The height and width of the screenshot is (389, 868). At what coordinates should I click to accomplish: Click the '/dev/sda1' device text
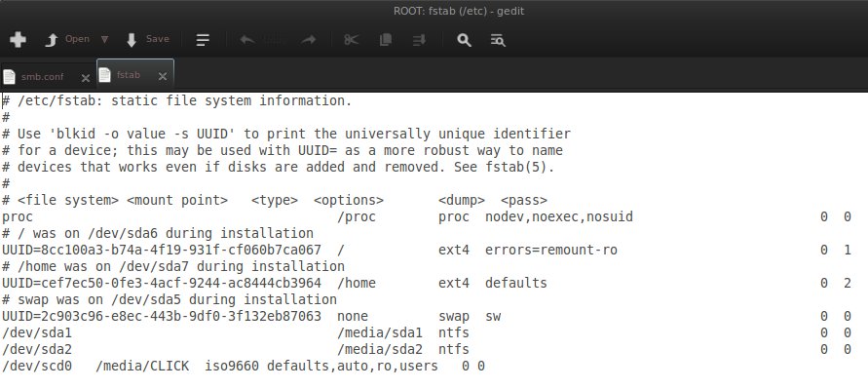[x=37, y=333]
